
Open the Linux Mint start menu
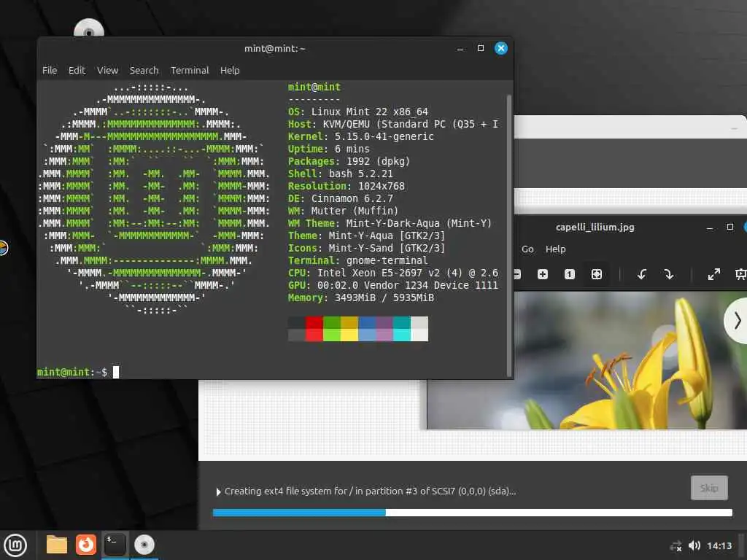[15, 545]
